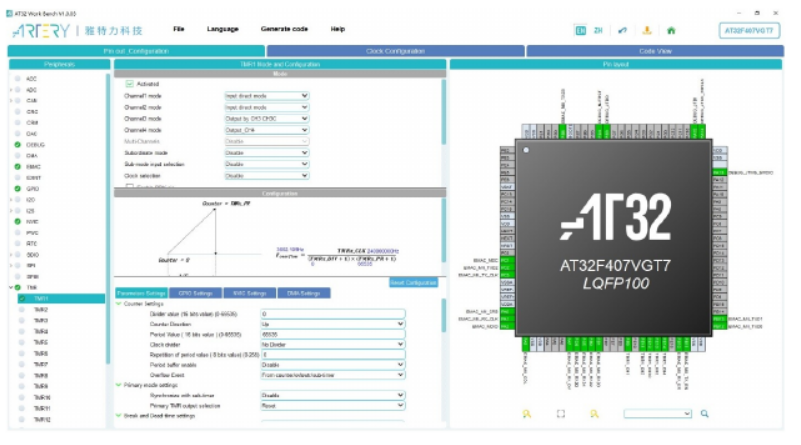Screen dimensions: 801x445
Task: Open Clock divider dropdown
Action: click(333, 344)
